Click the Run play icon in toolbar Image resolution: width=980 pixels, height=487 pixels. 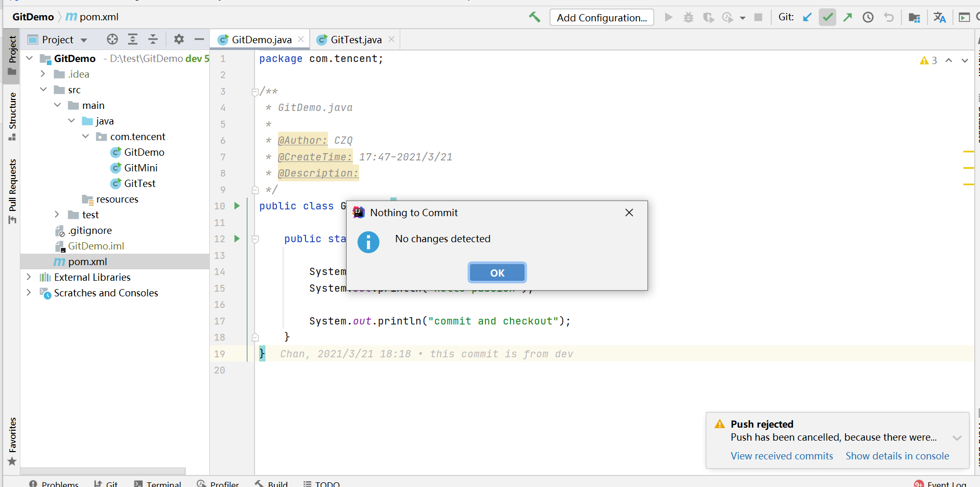[x=669, y=17]
